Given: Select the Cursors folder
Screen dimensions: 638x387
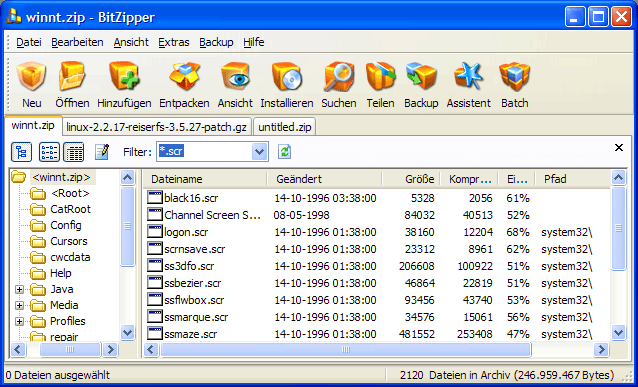Looking at the screenshot, I should pos(68,241).
